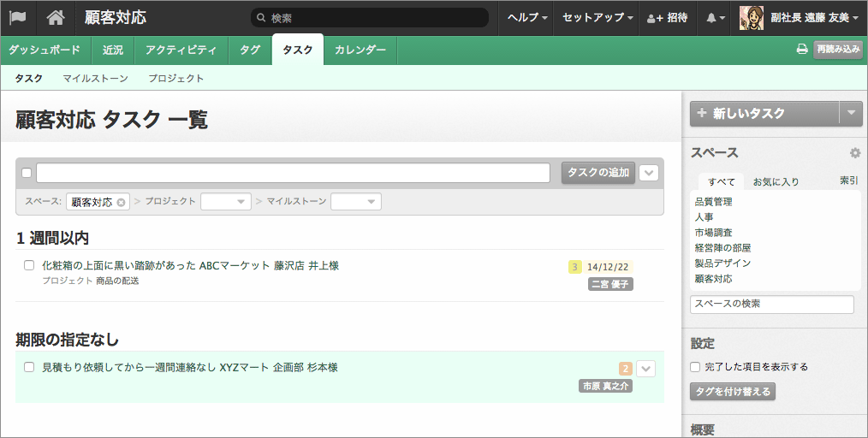Open プロジェクト sub-navigation item
Image resolution: width=868 pixels, height=438 pixels.
click(x=176, y=79)
